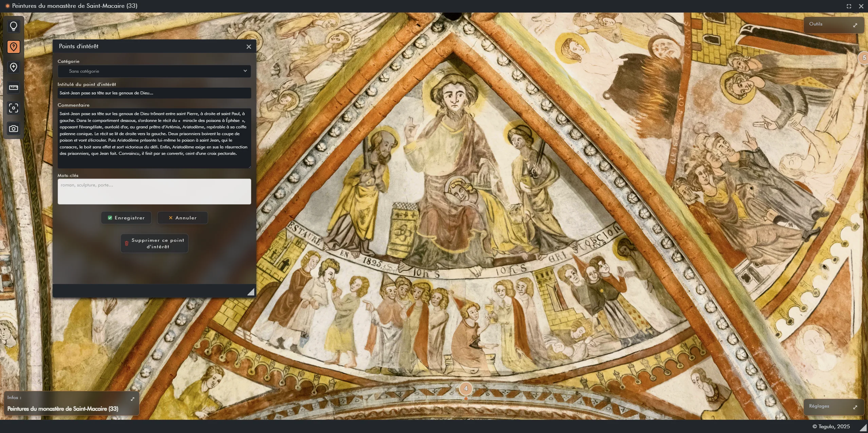Click the Points d'intérêt panel title
Image resolution: width=868 pixels, height=433 pixels.
79,47
